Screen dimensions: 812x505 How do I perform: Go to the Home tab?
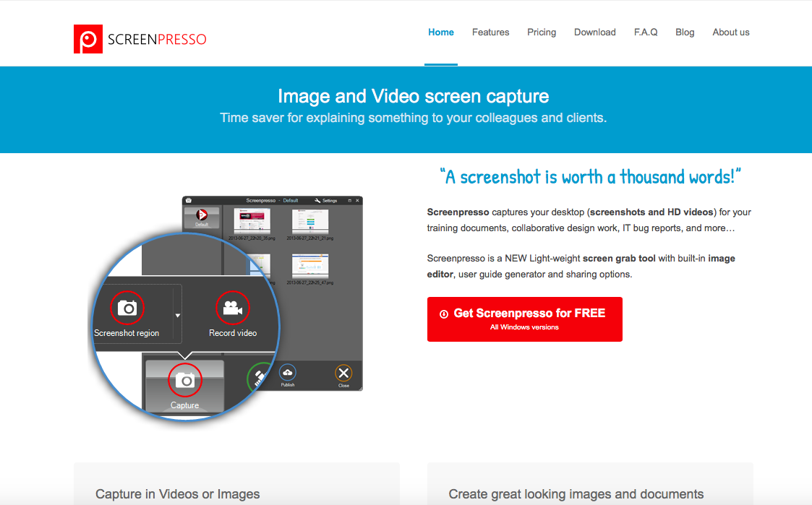pyautogui.click(x=440, y=32)
